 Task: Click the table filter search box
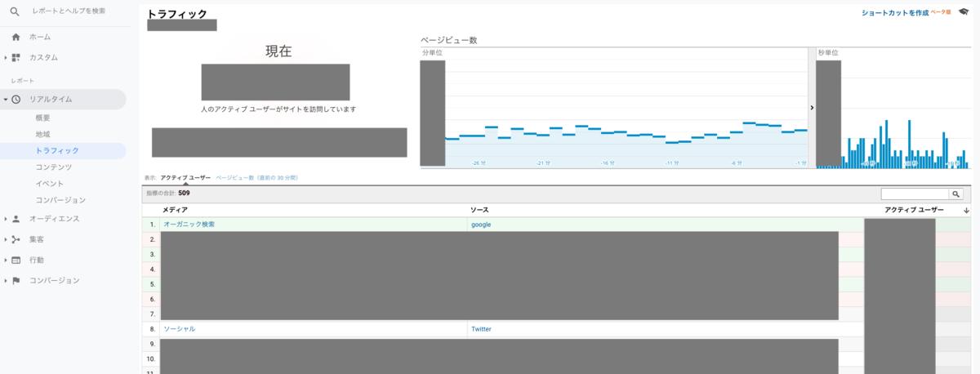click(915, 194)
